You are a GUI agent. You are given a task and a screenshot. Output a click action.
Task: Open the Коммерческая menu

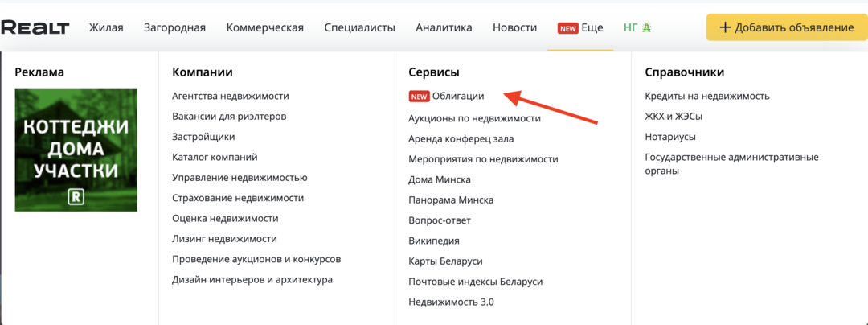coord(265,27)
